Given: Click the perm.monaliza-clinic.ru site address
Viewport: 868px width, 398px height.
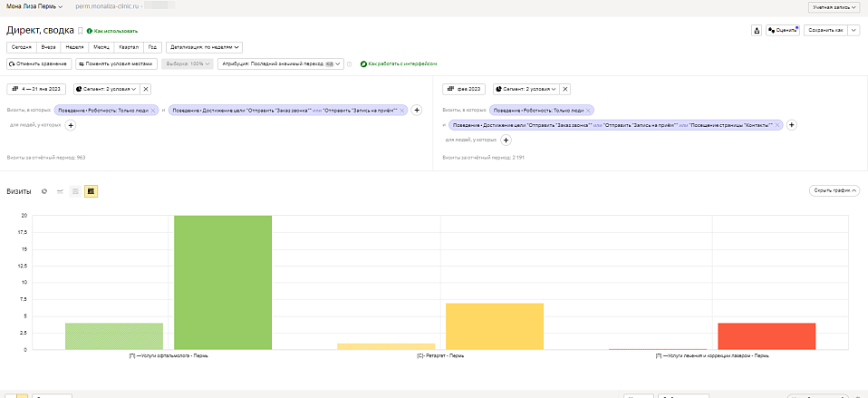Looking at the screenshot, I should coord(106,6).
